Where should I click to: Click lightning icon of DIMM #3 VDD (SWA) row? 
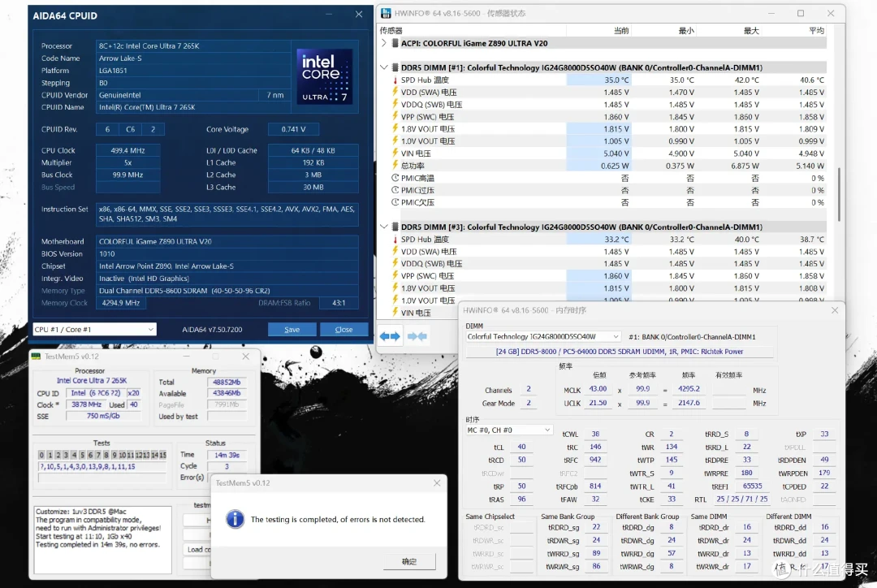click(395, 252)
